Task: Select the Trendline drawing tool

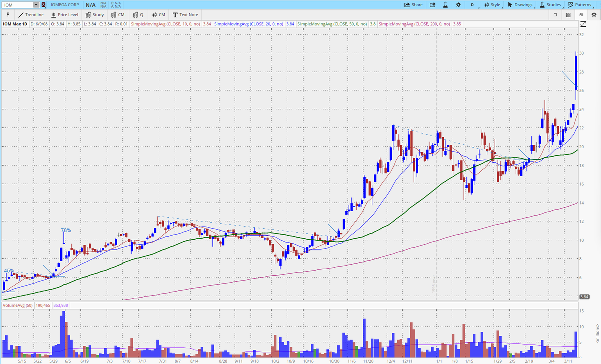Action: tap(30, 14)
